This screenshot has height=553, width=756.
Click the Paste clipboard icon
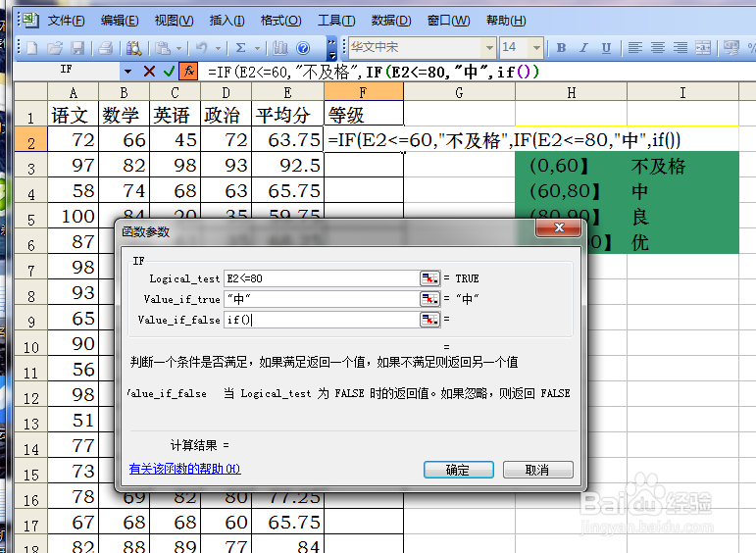click(163, 48)
